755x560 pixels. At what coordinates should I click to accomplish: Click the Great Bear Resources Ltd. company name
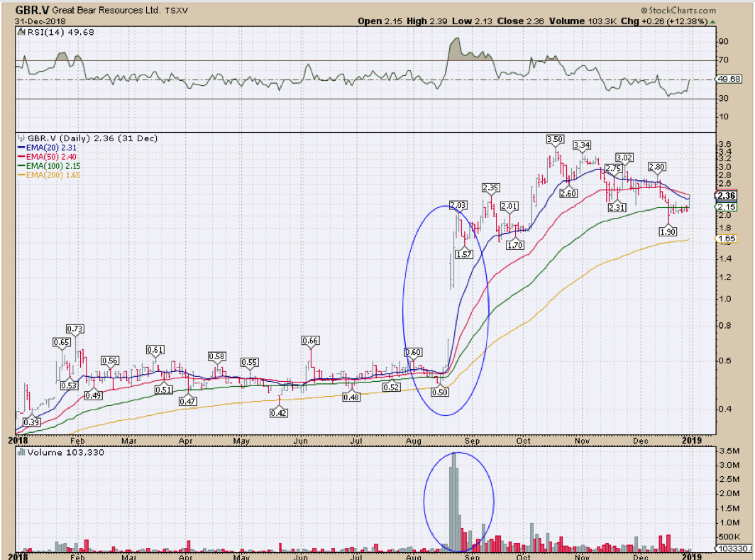click(x=106, y=10)
